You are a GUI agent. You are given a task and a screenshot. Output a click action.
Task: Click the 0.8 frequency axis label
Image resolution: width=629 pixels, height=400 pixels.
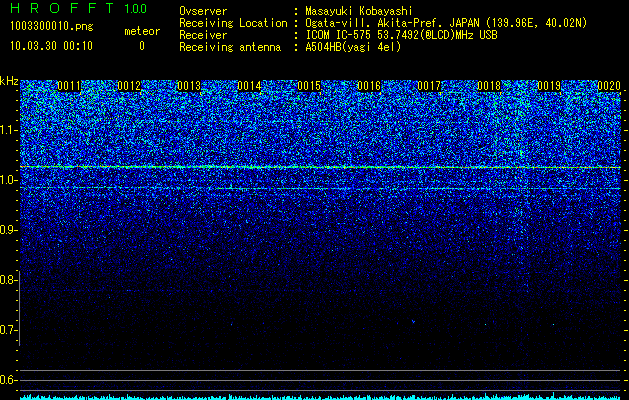point(8,280)
